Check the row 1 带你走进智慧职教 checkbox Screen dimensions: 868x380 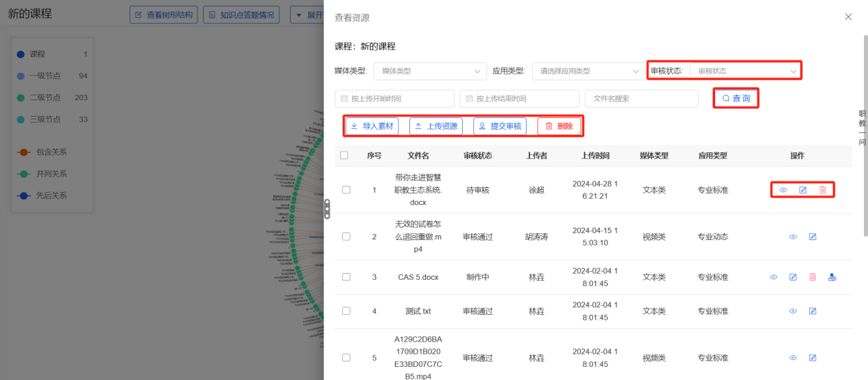(x=346, y=190)
